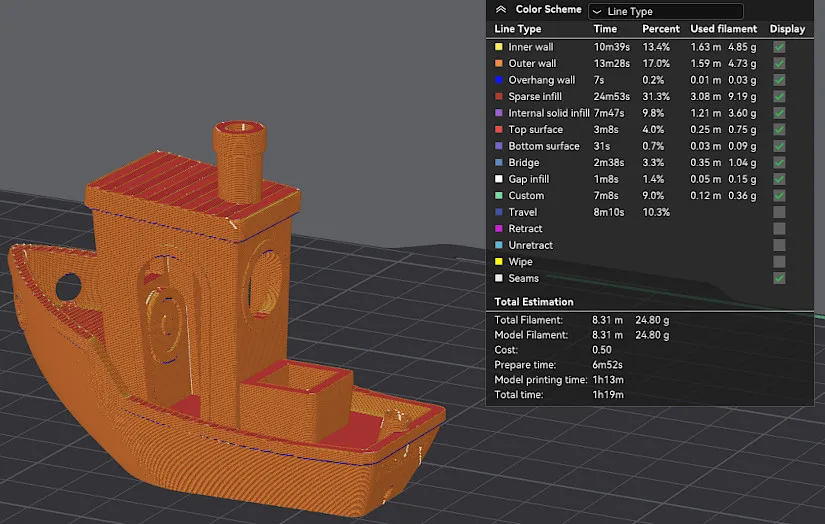Select the Internal solid infill row label
Screen dimensions: 825x524
pyautogui.click(x=549, y=113)
